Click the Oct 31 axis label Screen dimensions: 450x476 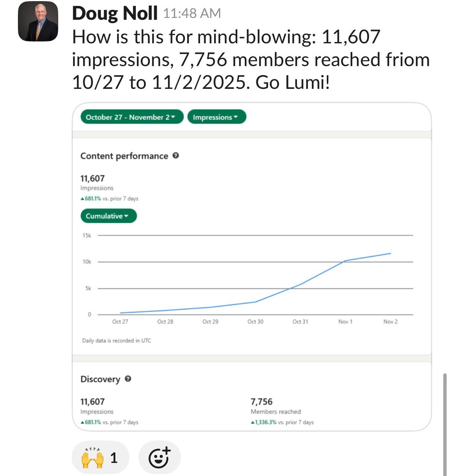300,321
